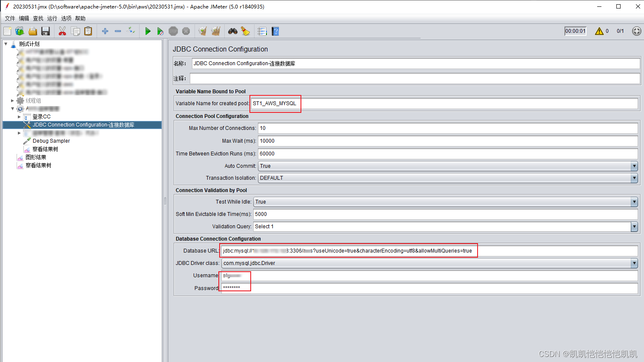Open the Transaction Isolation dropdown
The height and width of the screenshot is (362, 644).
[448, 178]
